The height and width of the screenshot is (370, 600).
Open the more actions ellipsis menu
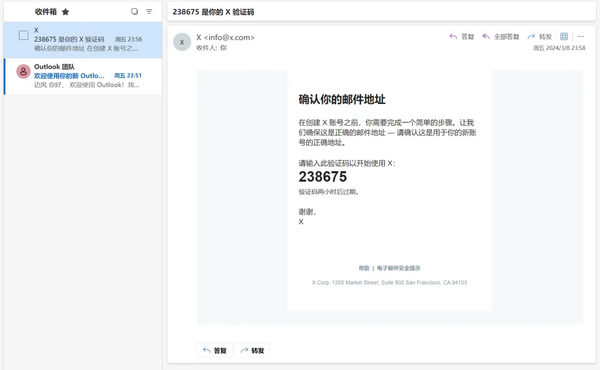[581, 36]
